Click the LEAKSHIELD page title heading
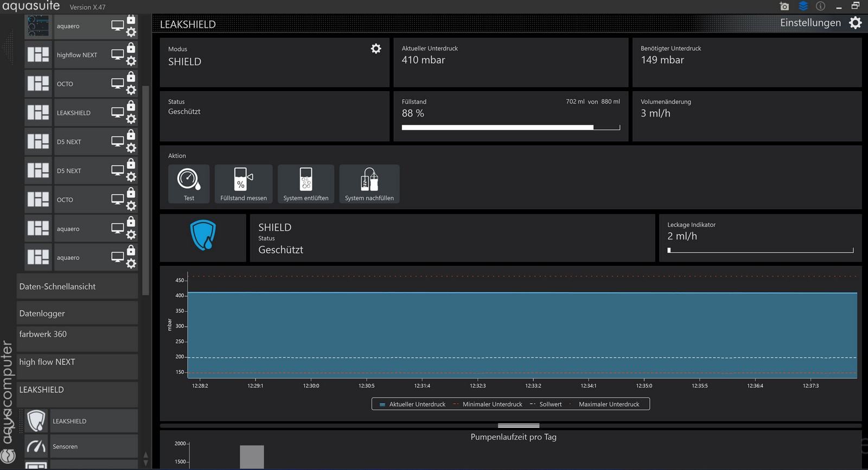The width and height of the screenshot is (868, 470). (188, 24)
